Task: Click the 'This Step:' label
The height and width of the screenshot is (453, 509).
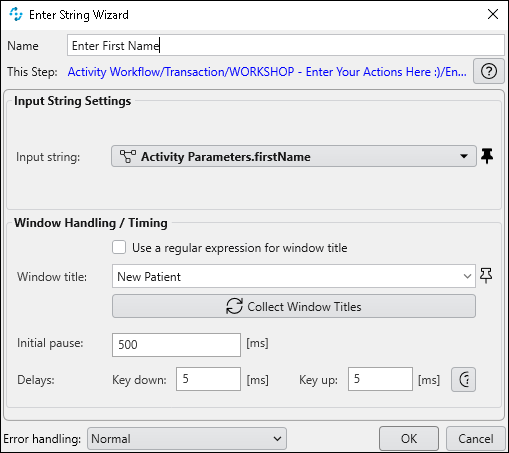Action: coord(32,72)
